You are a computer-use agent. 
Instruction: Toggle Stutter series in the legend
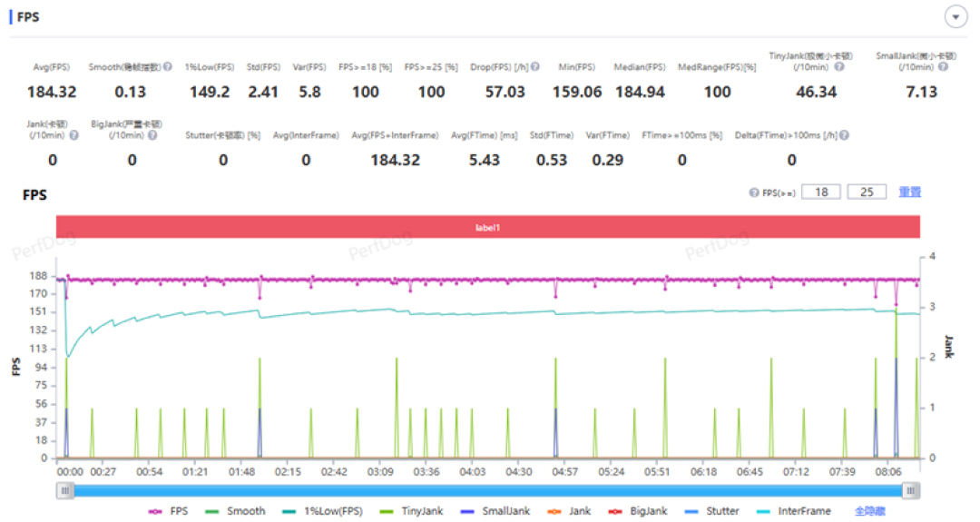(712, 511)
